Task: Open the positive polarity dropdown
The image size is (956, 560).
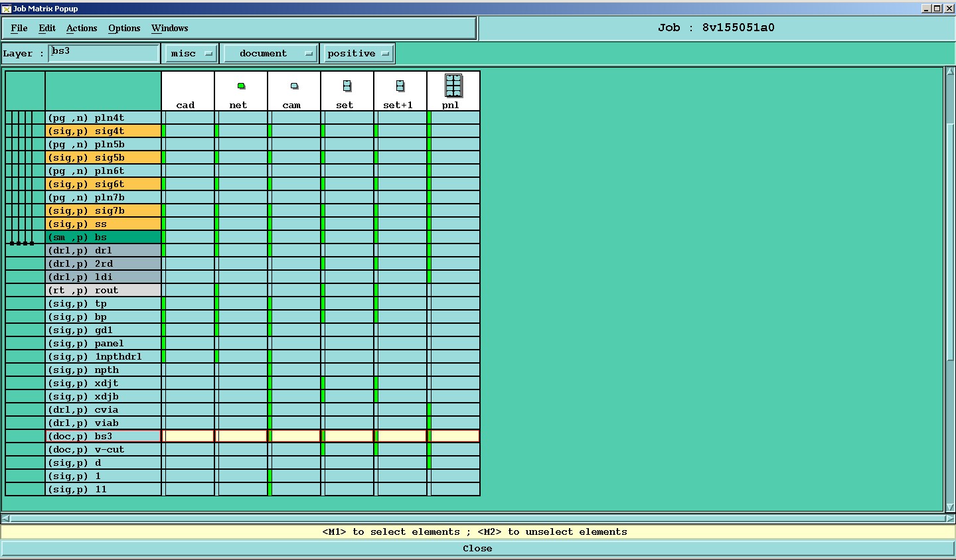Action: [x=357, y=53]
